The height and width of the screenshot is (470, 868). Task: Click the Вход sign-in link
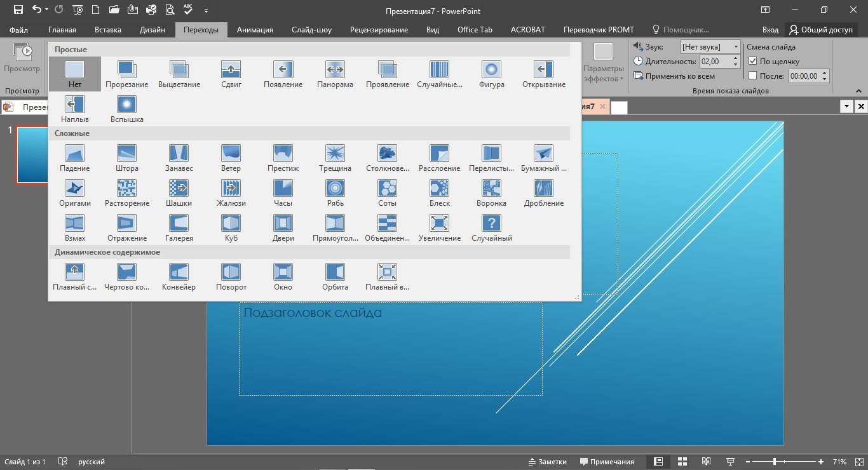point(770,30)
